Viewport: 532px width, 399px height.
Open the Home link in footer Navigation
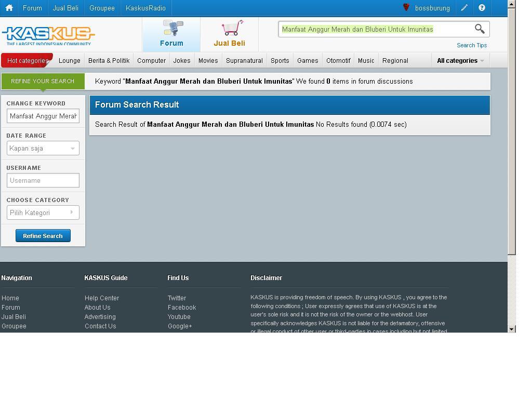click(10, 298)
